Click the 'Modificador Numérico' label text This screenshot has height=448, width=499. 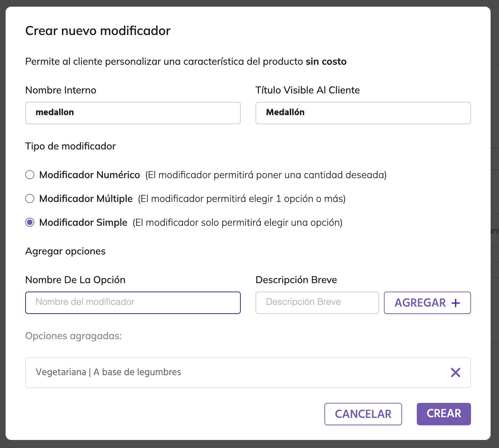point(90,175)
